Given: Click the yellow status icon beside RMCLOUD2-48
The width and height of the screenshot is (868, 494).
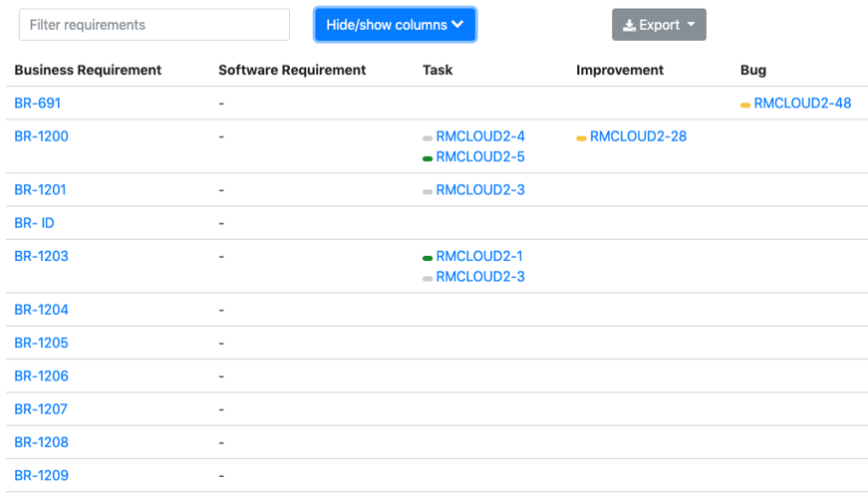Looking at the screenshot, I should click(745, 104).
